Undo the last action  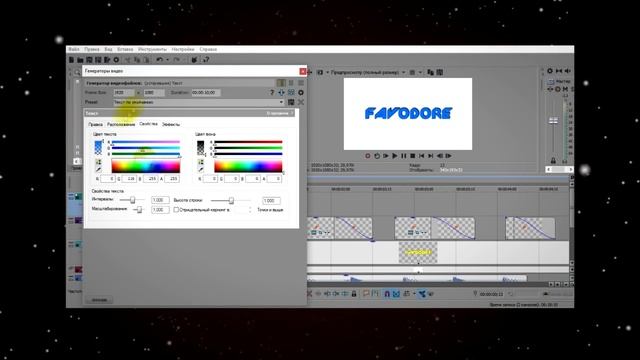tap(159, 60)
